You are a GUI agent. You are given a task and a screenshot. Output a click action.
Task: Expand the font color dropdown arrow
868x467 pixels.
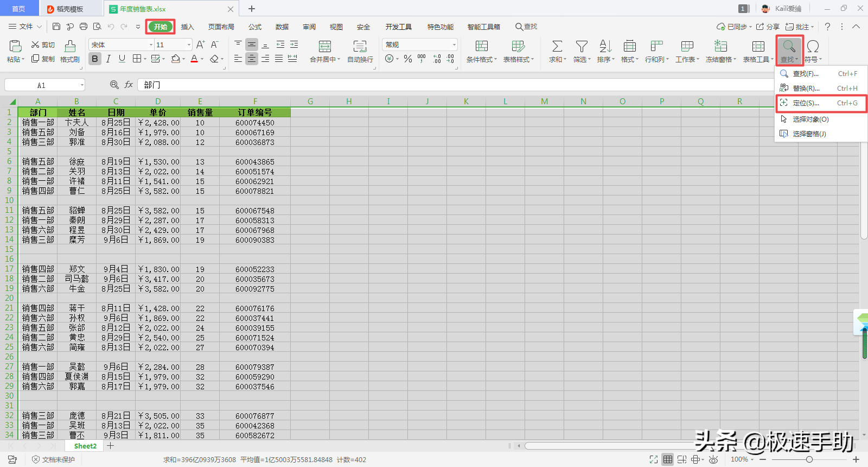[x=202, y=59]
